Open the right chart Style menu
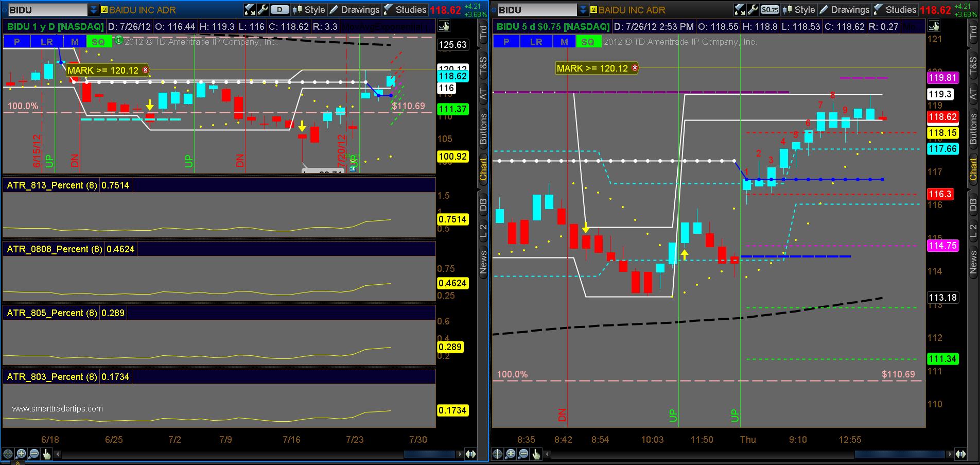Screen dimensions: 980x465 click(x=799, y=10)
